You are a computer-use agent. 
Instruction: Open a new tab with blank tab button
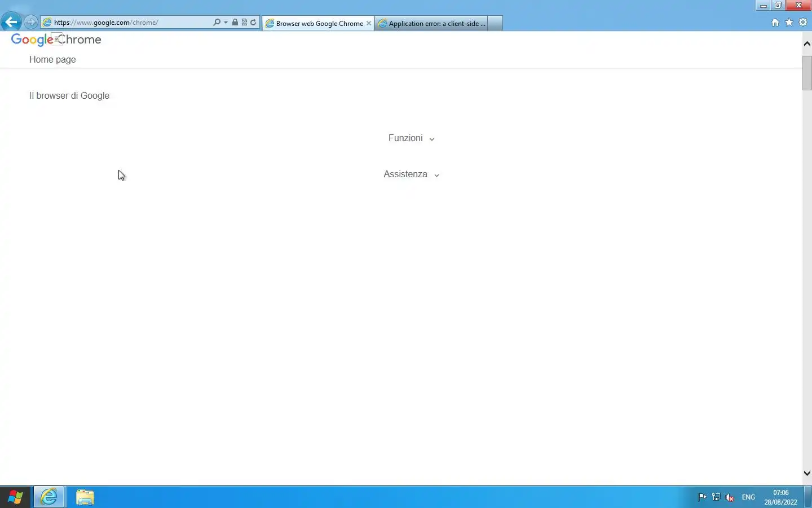pyautogui.click(x=495, y=23)
